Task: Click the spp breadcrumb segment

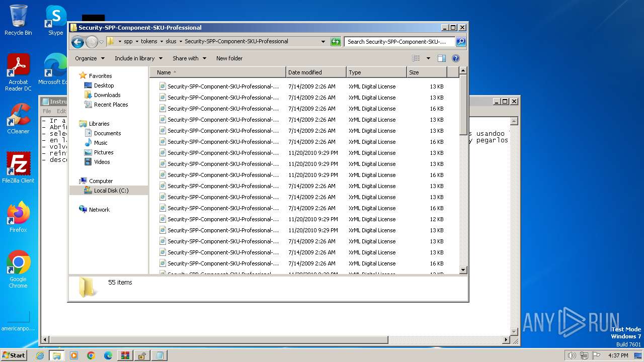Action: (128, 42)
